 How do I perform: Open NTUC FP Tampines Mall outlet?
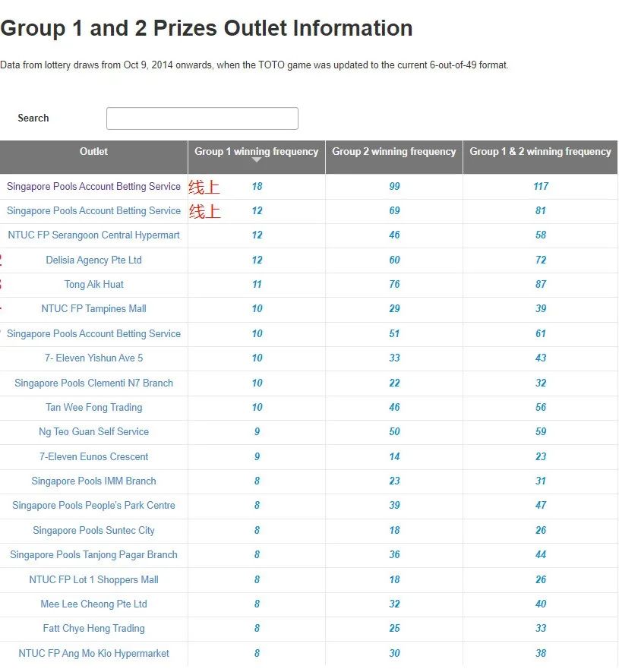pos(93,309)
